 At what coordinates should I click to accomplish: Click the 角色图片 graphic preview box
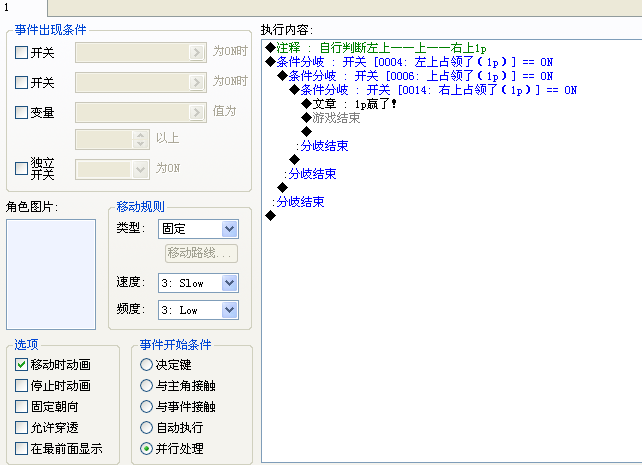coord(51,274)
